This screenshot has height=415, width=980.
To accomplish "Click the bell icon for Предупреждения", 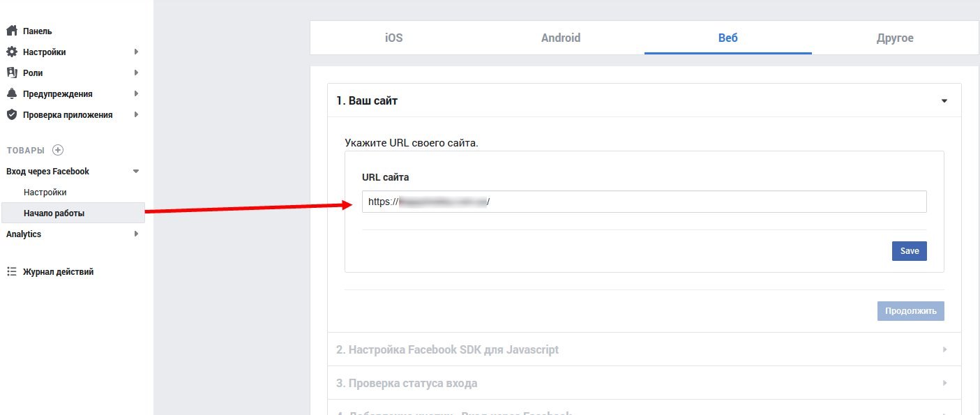I will [x=11, y=93].
